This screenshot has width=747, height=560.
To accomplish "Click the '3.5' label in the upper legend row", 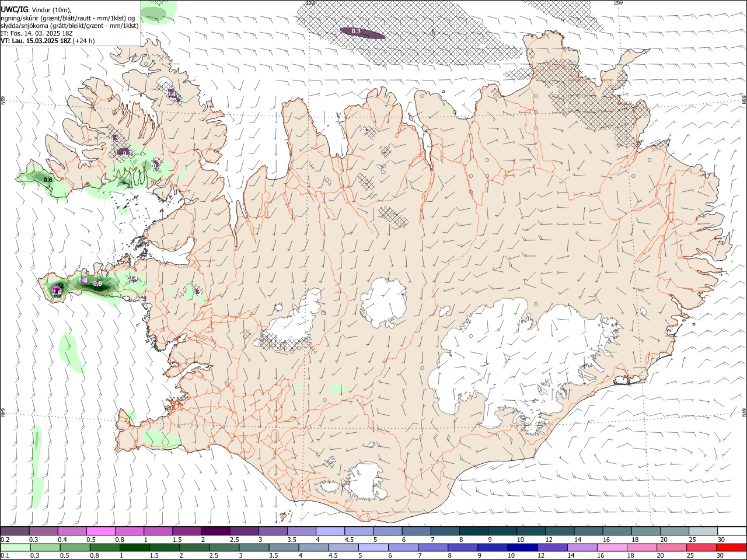I will pyautogui.click(x=292, y=540).
